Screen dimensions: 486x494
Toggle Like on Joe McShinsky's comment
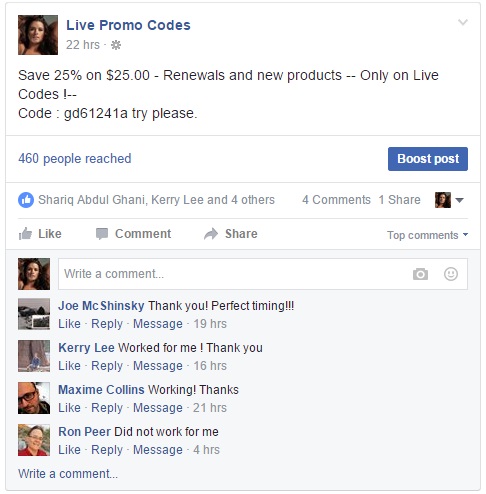pos(69,324)
